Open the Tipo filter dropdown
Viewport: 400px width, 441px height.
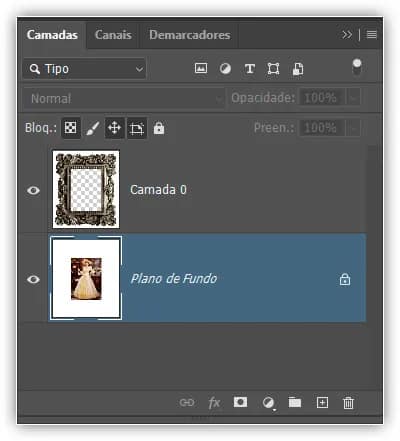[x=85, y=69]
